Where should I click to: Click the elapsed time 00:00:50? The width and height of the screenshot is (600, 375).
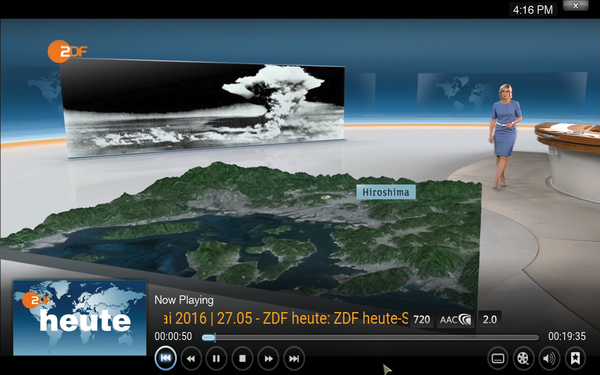(173, 336)
